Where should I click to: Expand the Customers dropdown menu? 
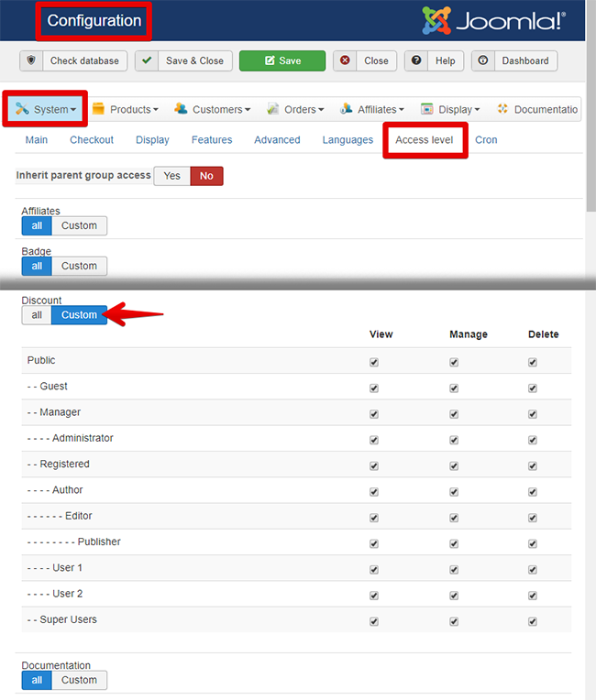(213, 109)
